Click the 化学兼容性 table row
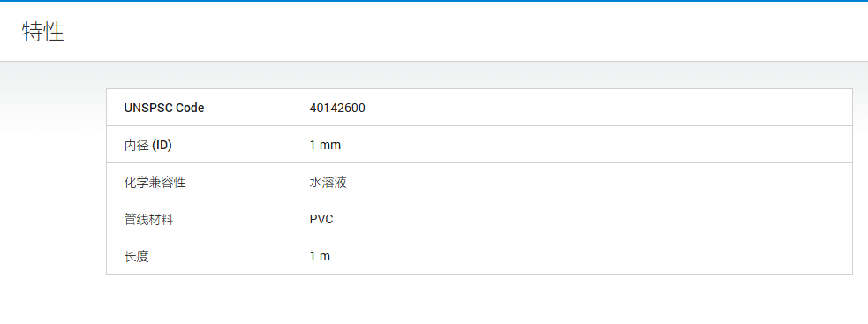This screenshot has width=868, height=324. pos(479,182)
